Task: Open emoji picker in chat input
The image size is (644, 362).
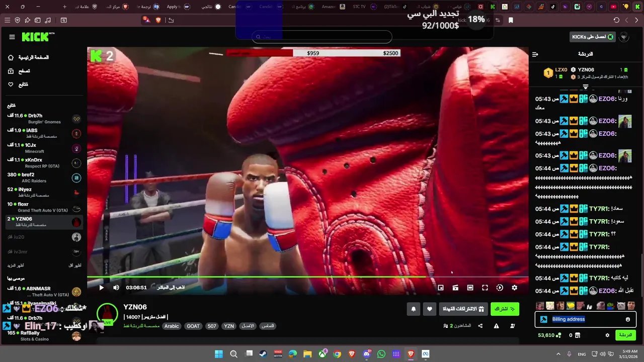Action: 628,319
